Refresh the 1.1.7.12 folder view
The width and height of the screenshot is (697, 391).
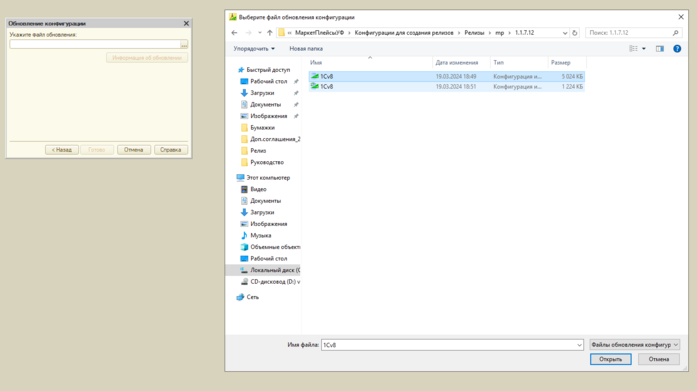pyautogui.click(x=575, y=33)
